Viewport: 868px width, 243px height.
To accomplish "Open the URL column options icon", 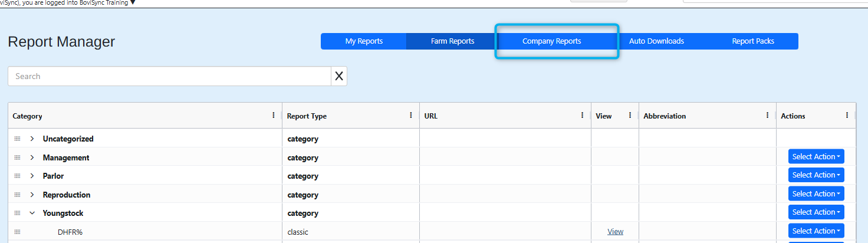I will pyautogui.click(x=583, y=116).
